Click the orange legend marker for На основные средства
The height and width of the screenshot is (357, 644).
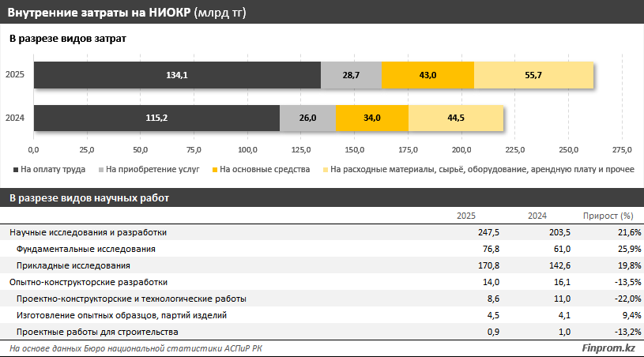[213, 169]
